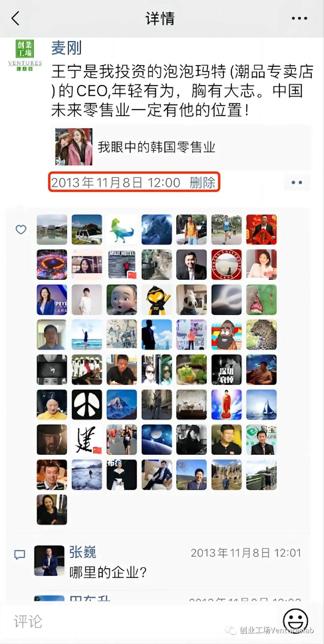Open the emoji smiley picker
Viewport: 324px width, 644px height.
(295, 620)
